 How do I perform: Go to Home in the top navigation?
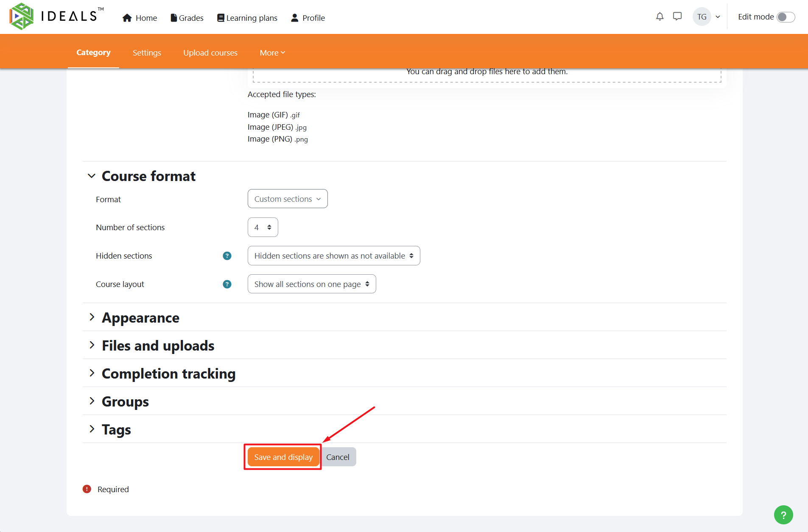(140, 18)
